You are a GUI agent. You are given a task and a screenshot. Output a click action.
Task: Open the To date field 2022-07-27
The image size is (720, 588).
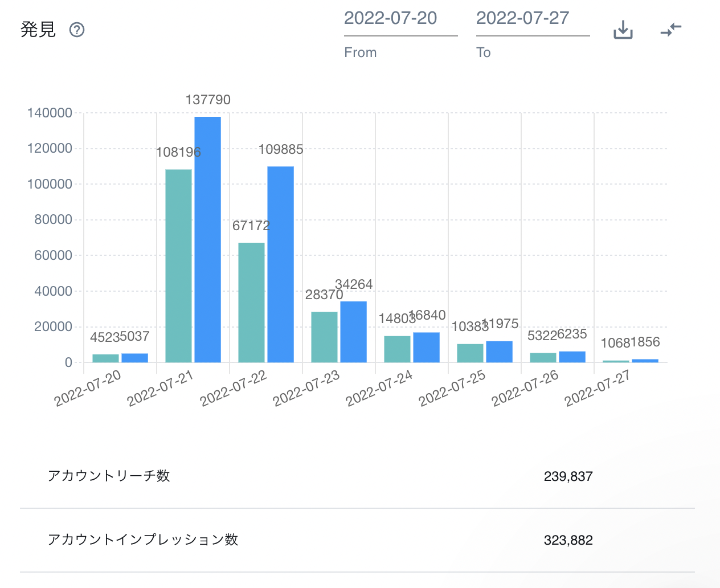coord(533,19)
